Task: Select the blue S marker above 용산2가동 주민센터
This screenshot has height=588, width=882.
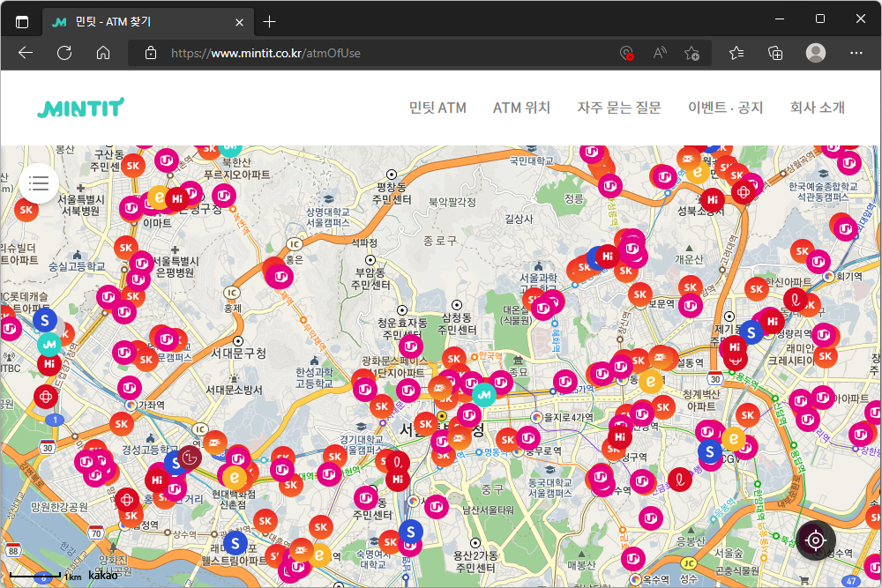Action: 411,532
